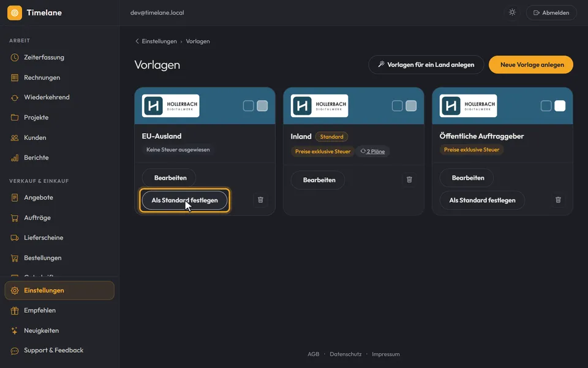
Task: Open the Empfehlen page
Action: (59, 310)
